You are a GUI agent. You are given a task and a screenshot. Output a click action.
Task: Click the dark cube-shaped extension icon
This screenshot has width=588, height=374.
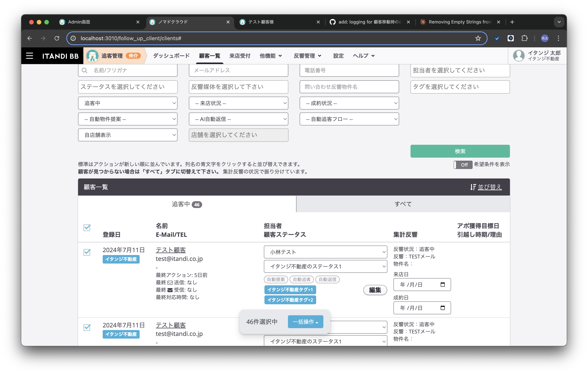click(x=511, y=38)
